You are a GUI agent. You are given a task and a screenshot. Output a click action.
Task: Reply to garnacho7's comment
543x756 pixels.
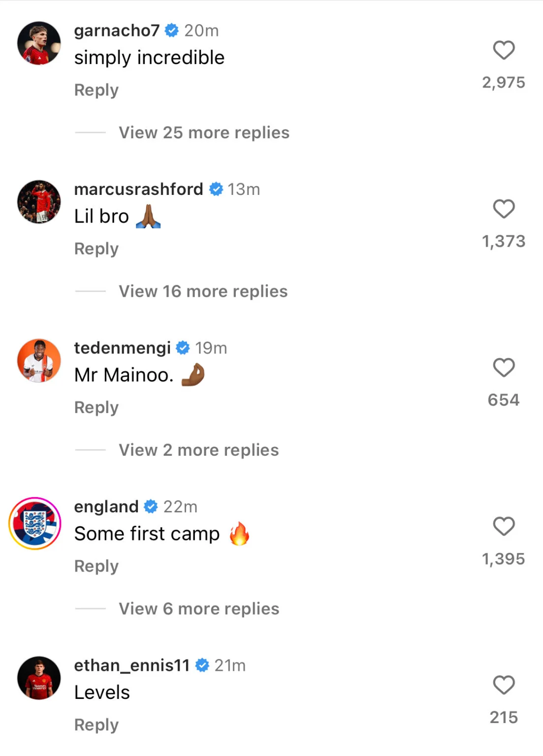pos(96,90)
